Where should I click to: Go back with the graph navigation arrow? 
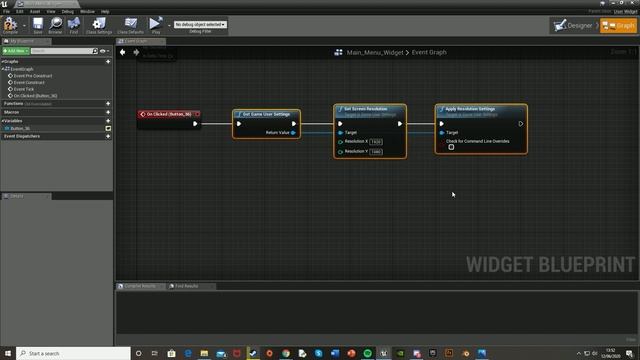(122, 52)
